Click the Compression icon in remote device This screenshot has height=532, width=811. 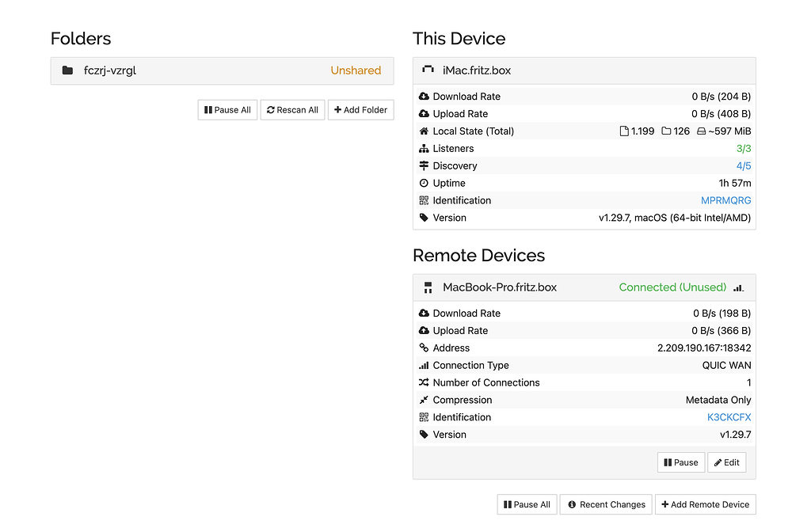pos(424,401)
